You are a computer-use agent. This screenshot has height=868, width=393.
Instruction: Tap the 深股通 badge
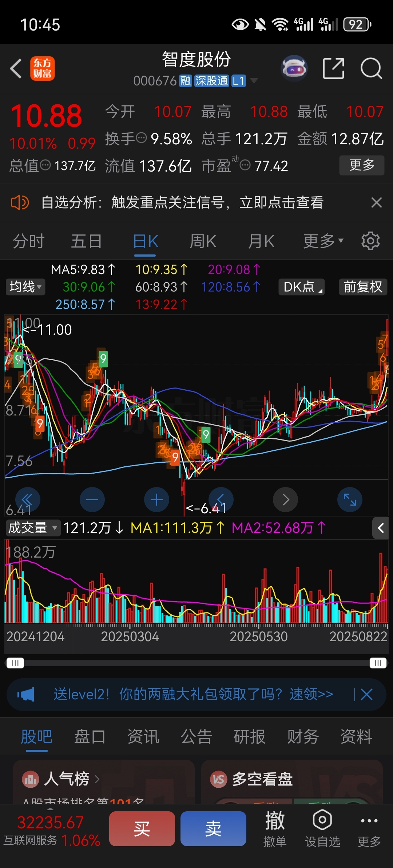pos(211,81)
